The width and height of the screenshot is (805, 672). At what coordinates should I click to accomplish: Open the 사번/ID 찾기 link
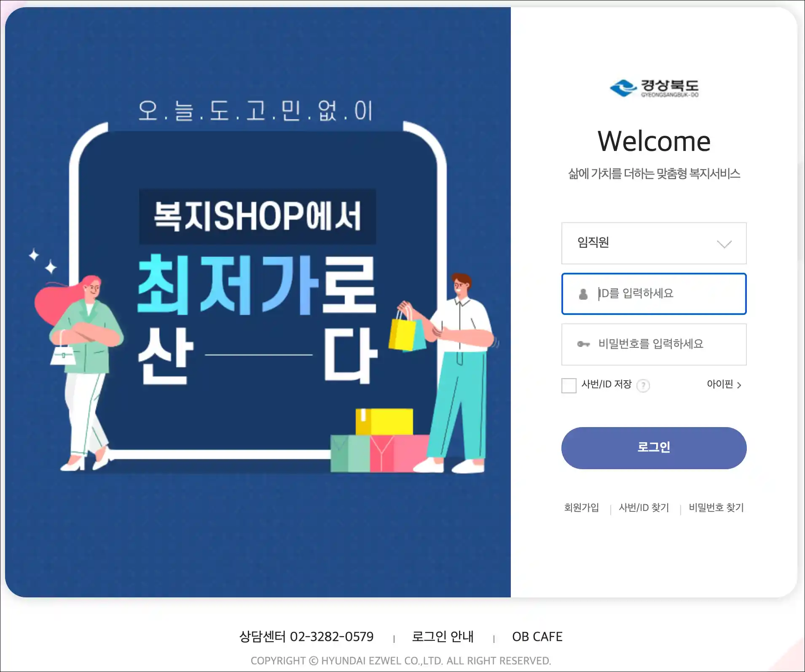[644, 508]
